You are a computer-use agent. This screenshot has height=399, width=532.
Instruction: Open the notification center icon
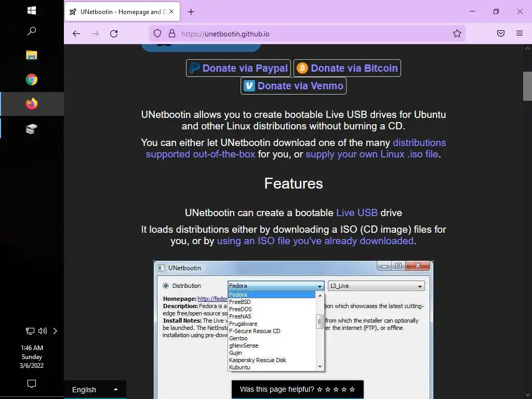32,384
